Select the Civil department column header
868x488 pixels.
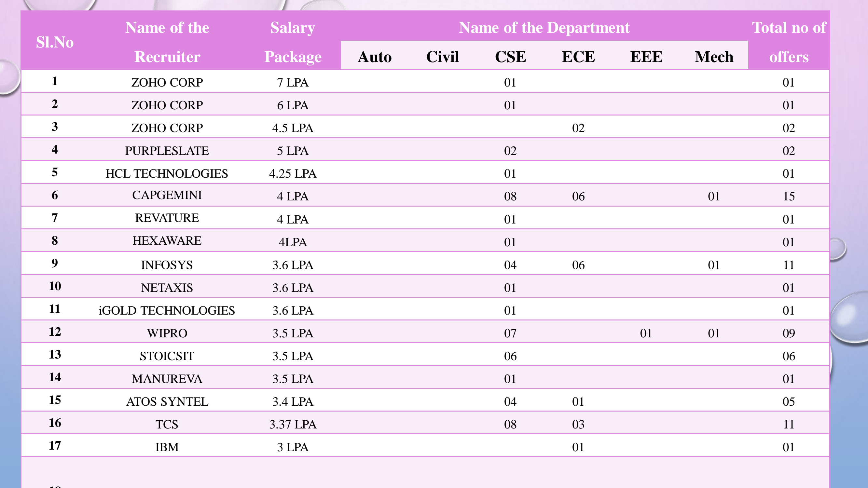tap(442, 57)
